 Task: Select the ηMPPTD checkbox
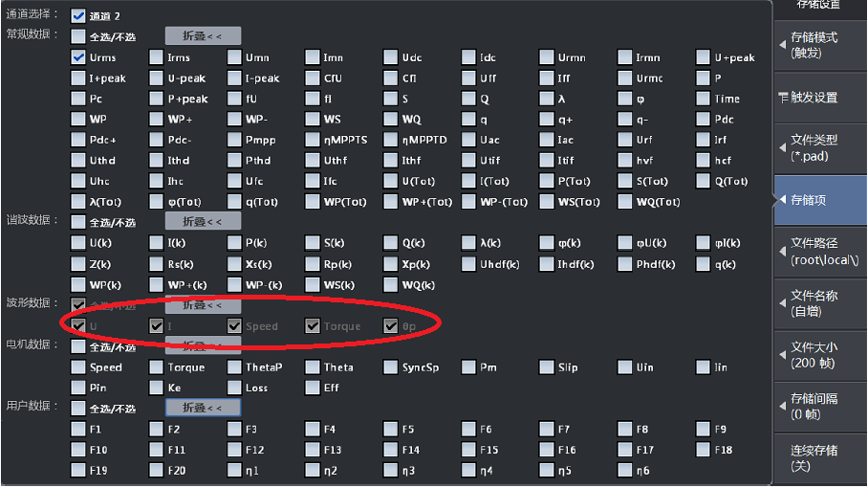coord(390,140)
